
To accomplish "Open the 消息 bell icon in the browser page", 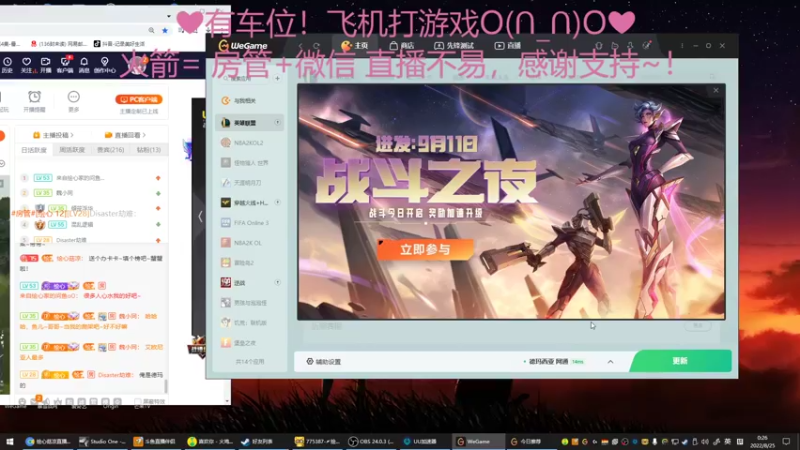I will tap(84, 65).
